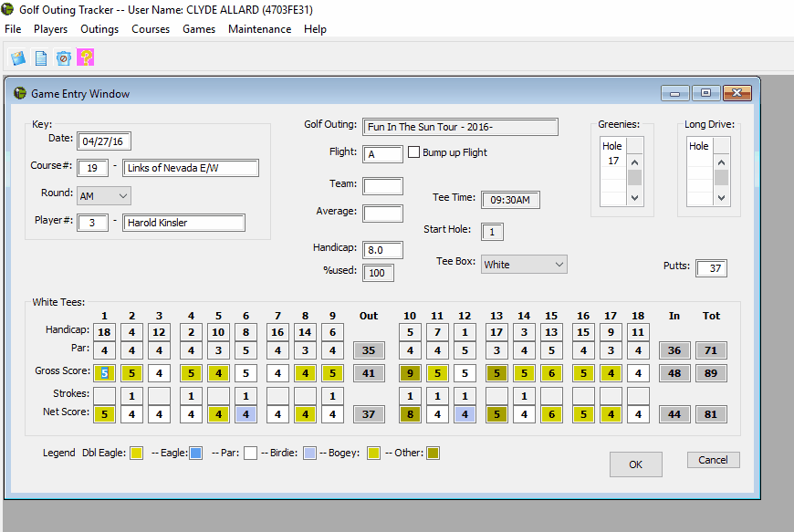The image size is (794, 532).
Task: Close the Game Entry Window
Action: [x=737, y=93]
